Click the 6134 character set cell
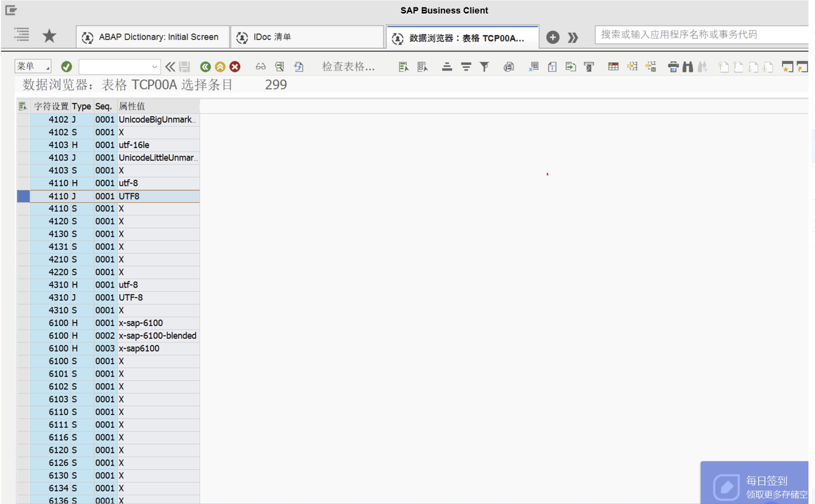 click(50, 488)
